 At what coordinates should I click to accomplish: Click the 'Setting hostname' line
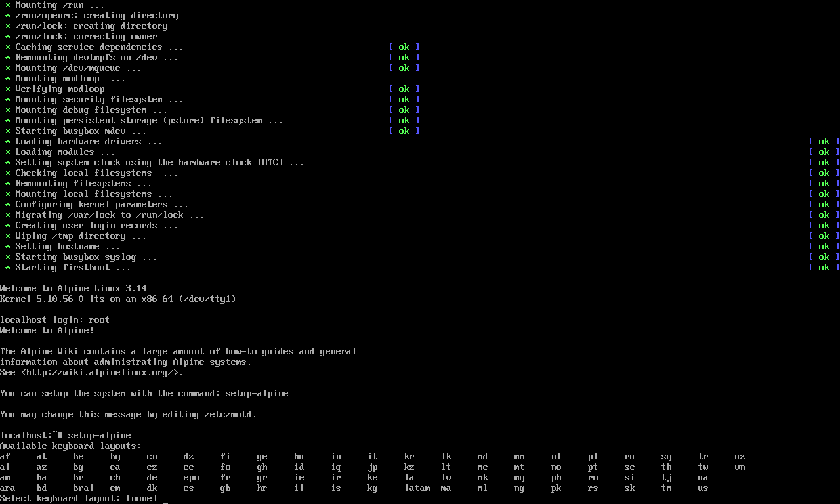63,247
